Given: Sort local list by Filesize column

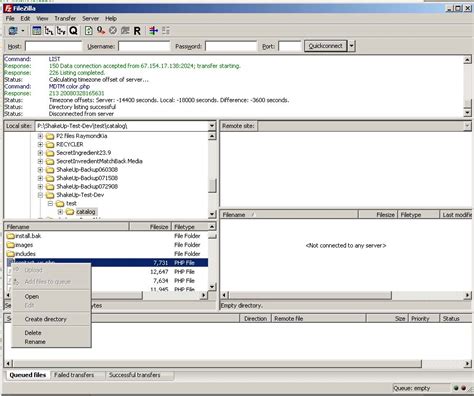Looking at the screenshot, I should tap(150, 227).
